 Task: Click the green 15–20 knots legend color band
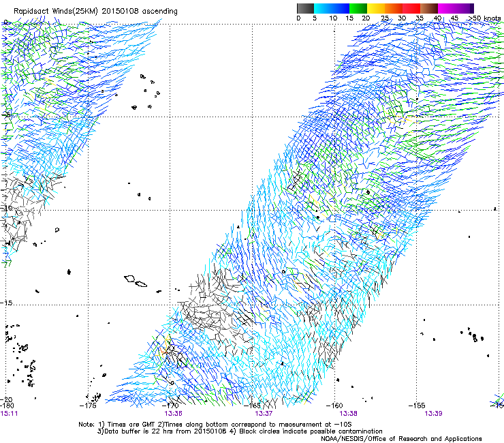click(x=358, y=8)
